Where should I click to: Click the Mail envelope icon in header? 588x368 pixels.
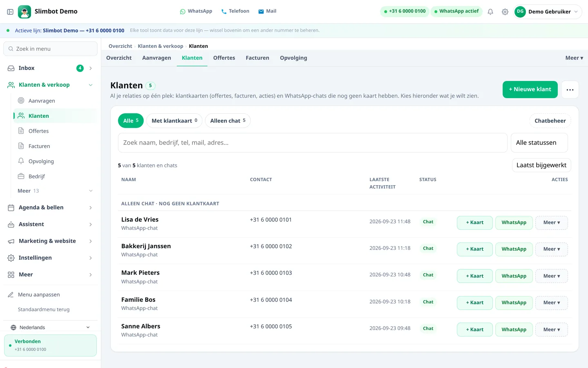click(x=261, y=11)
